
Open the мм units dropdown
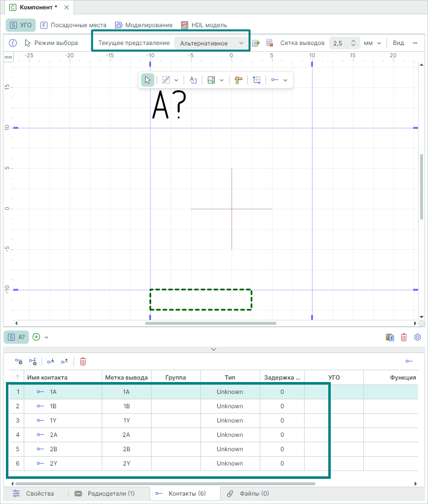click(x=372, y=43)
